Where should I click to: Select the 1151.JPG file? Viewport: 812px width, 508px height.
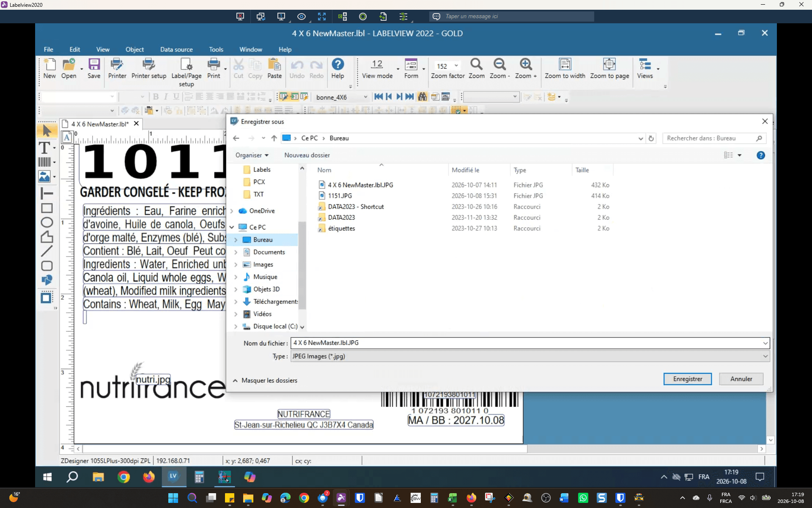tap(340, 196)
